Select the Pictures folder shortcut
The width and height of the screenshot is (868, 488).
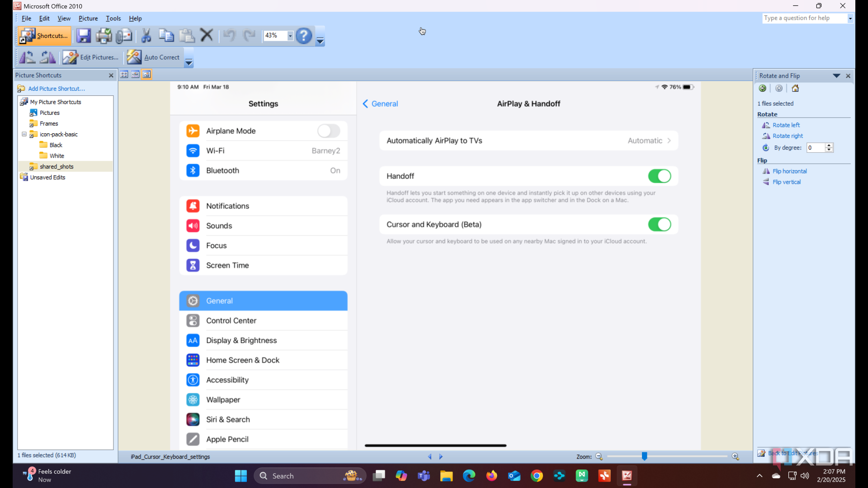tap(50, 113)
